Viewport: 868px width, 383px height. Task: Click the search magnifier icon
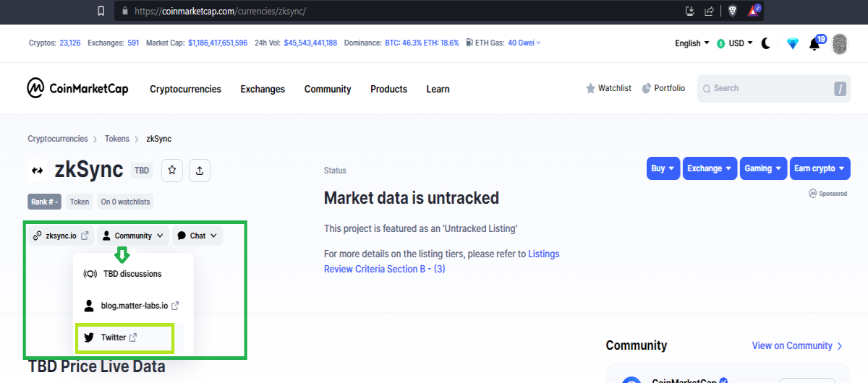pyautogui.click(x=707, y=89)
